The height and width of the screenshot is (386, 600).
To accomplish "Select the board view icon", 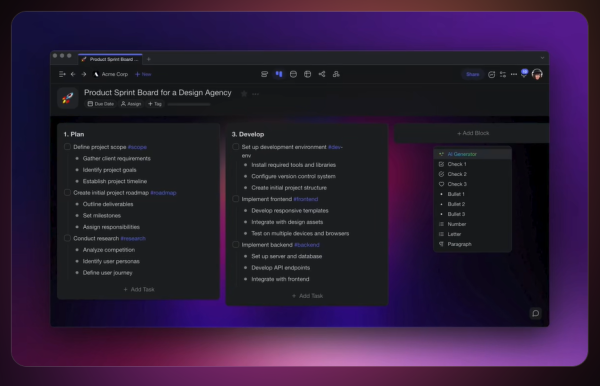I will coord(279,74).
